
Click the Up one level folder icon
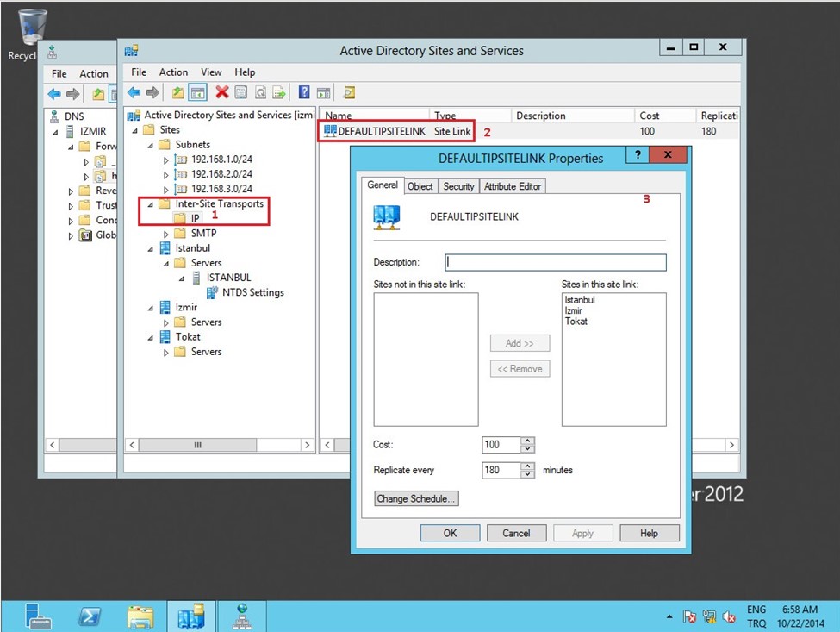pos(177,93)
